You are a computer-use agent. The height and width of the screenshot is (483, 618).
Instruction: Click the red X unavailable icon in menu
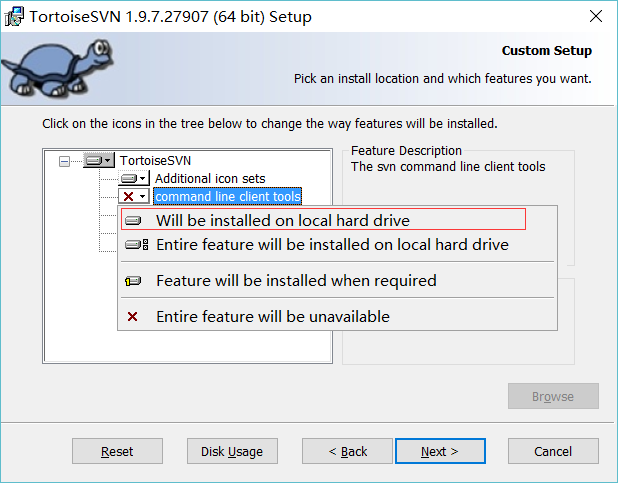coord(132,317)
